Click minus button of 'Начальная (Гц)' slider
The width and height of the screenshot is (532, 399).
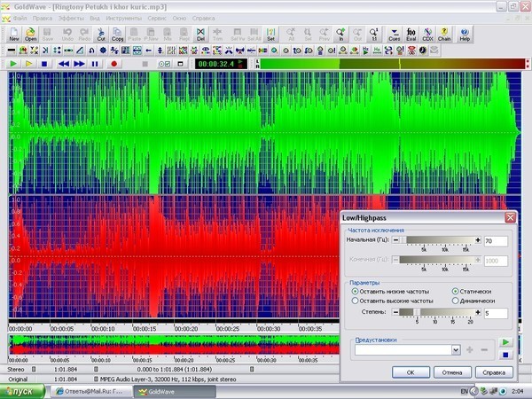coord(395,240)
